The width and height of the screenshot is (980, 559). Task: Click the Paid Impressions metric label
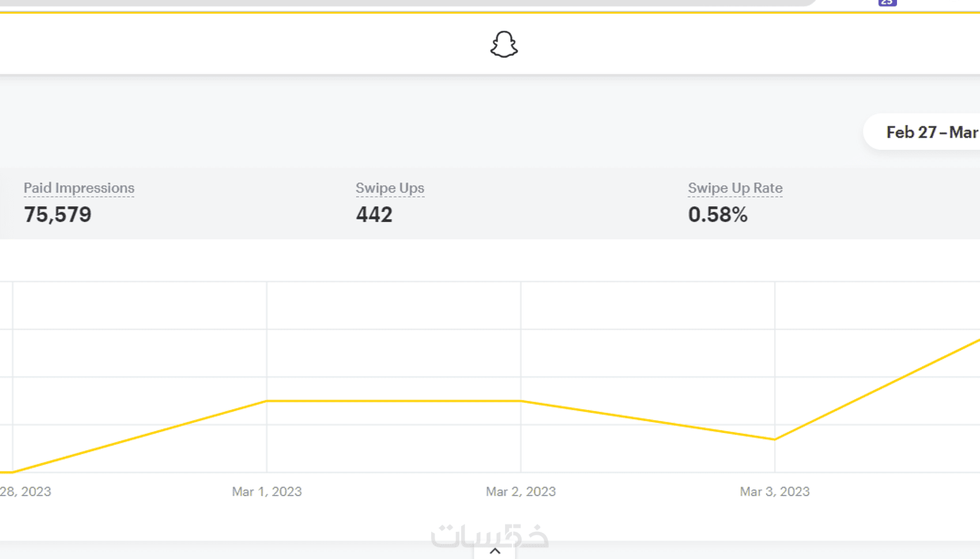(79, 188)
